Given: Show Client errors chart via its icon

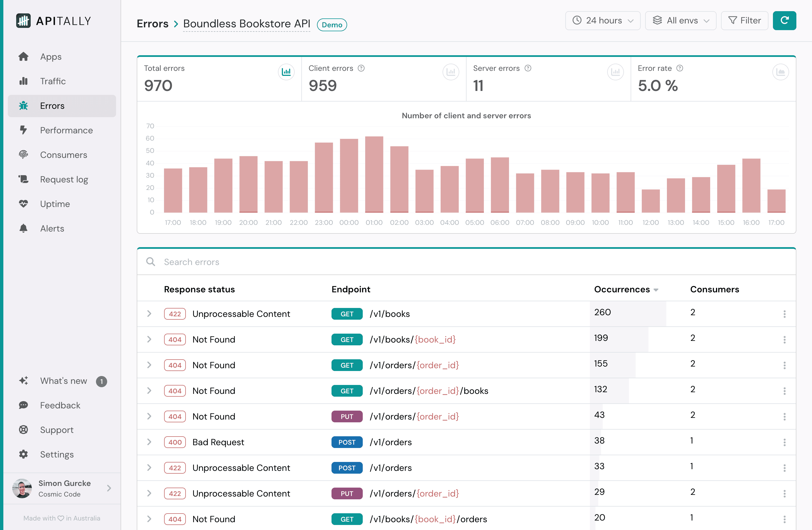Looking at the screenshot, I should coord(451,72).
